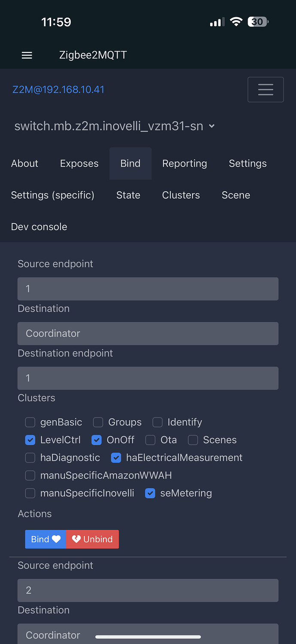Select the Source endpoint 2 field
This screenshot has height=644, width=296.
148,590
